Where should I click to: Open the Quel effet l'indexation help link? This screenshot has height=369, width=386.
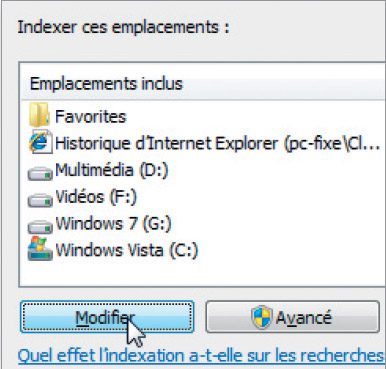point(201,356)
